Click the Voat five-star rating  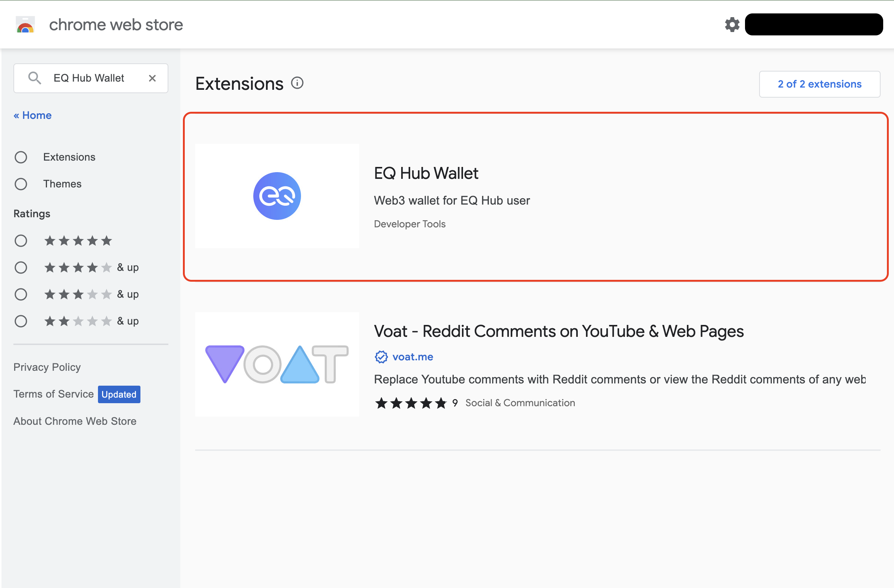pyautogui.click(x=410, y=403)
